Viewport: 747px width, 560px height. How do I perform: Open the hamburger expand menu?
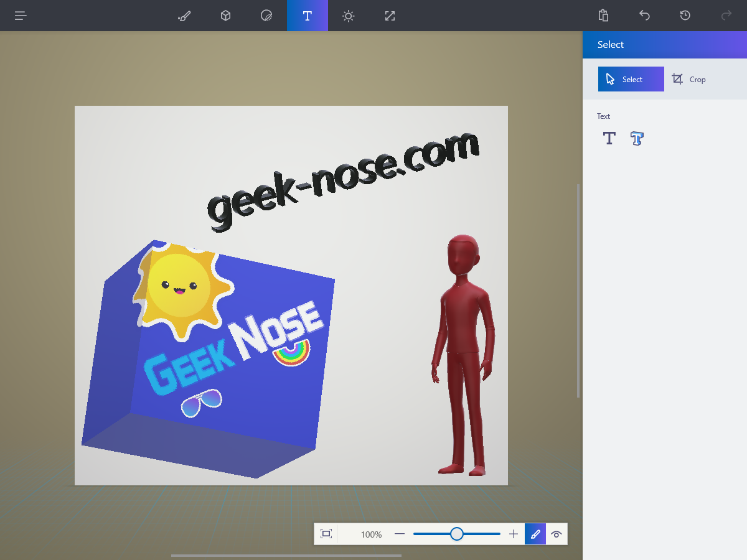click(21, 16)
